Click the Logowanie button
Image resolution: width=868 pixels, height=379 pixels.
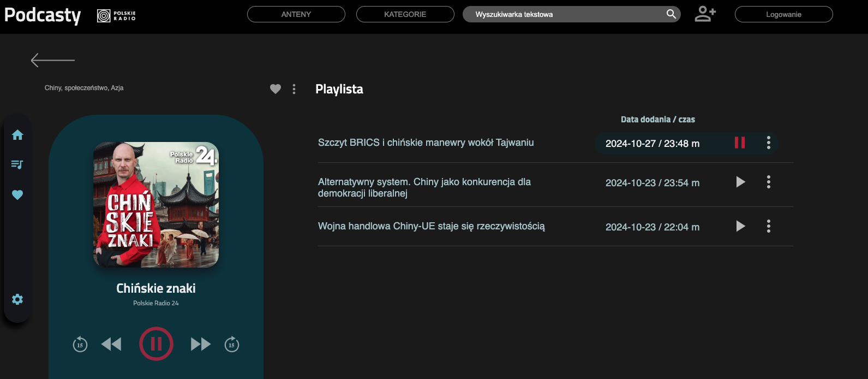pos(783,14)
